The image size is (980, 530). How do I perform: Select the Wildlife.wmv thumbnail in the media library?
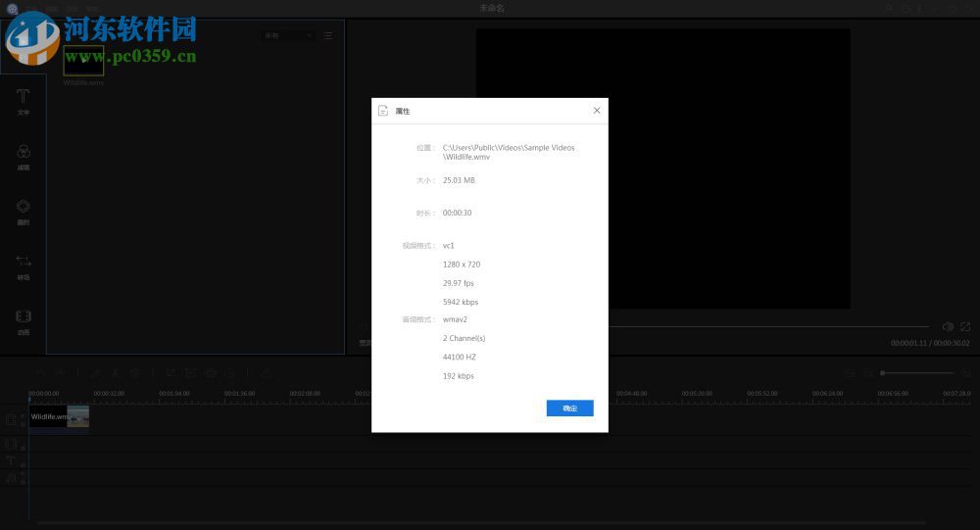click(x=83, y=60)
